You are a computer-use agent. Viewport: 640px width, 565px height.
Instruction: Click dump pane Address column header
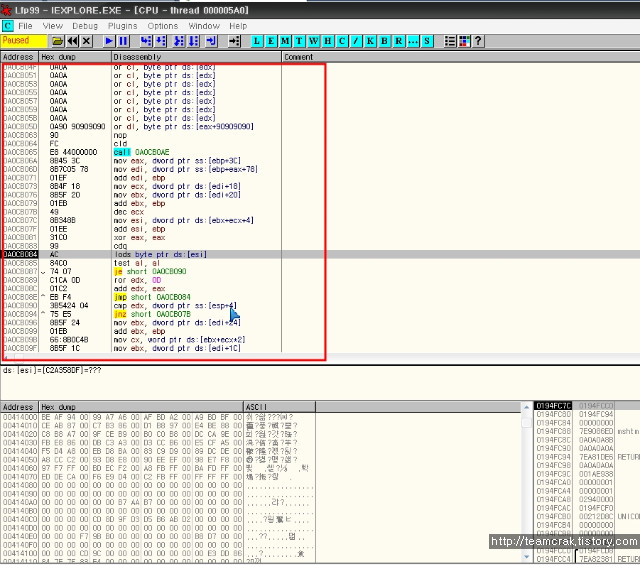click(x=19, y=407)
